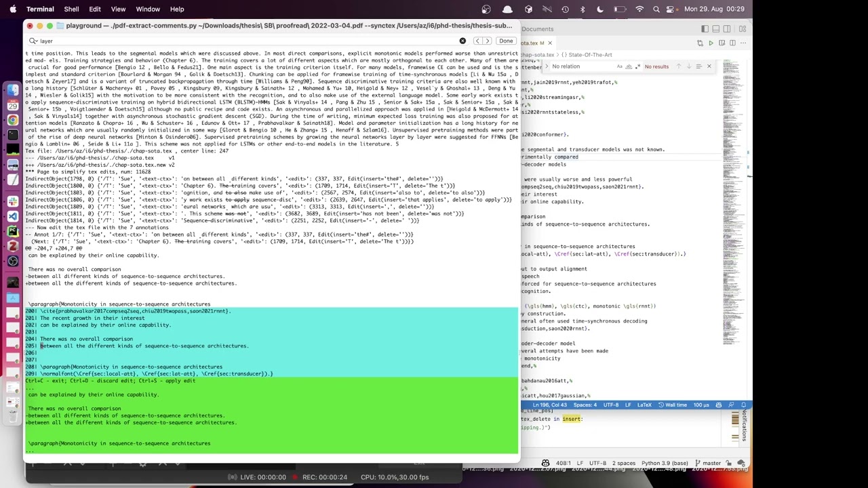
Task: Click LaTeX language mode in status bar
Action: pyautogui.click(x=644, y=405)
